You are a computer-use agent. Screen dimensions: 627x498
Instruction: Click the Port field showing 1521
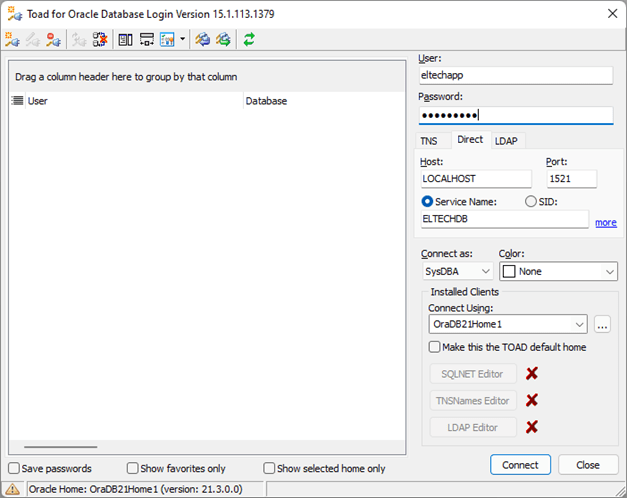[x=572, y=179]
